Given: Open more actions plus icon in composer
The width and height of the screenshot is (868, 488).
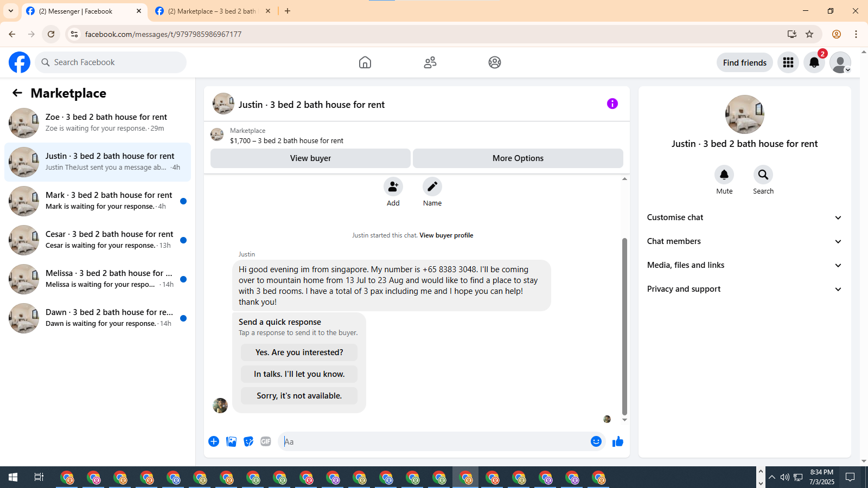Looking at the screenshot, I should coord(214,441).
